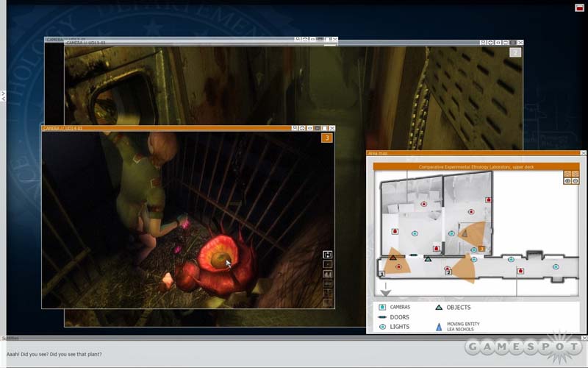Toggle the left eye visibility button on map
The image size is (588, 368).
point(567,180)
